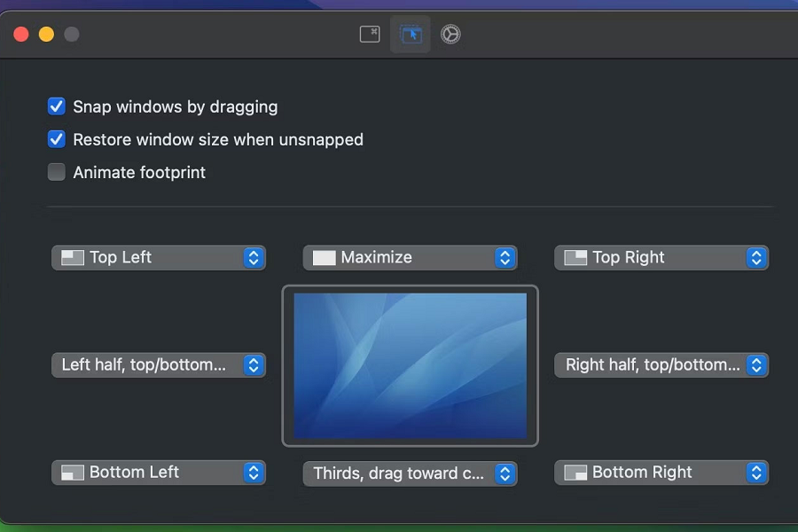Uncheck Restore window size when unsnapped
The image size is (798, 532).
(x=57, y=140)
